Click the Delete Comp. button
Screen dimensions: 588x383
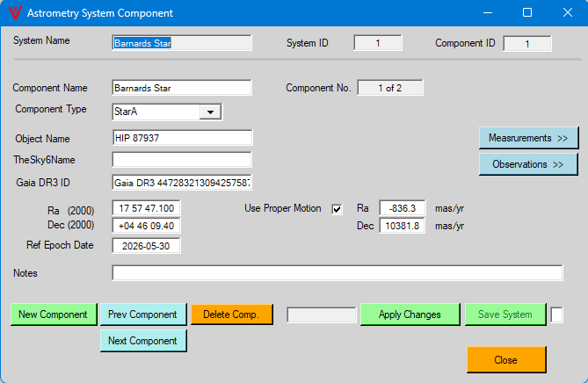pos(232,314)
